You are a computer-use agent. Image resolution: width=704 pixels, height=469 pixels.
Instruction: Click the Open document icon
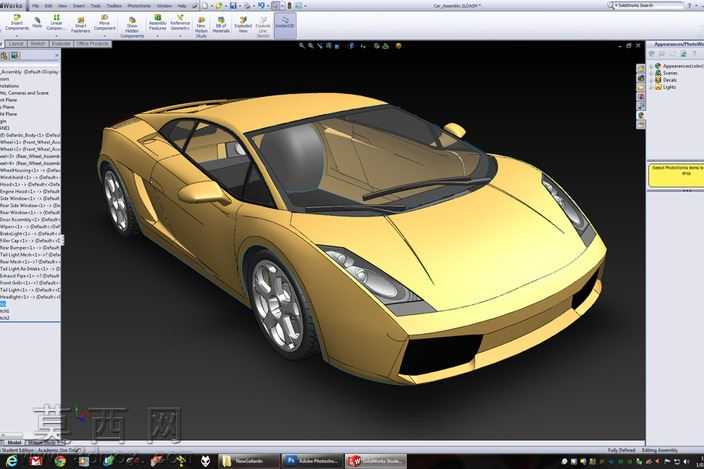pos(219,6)
